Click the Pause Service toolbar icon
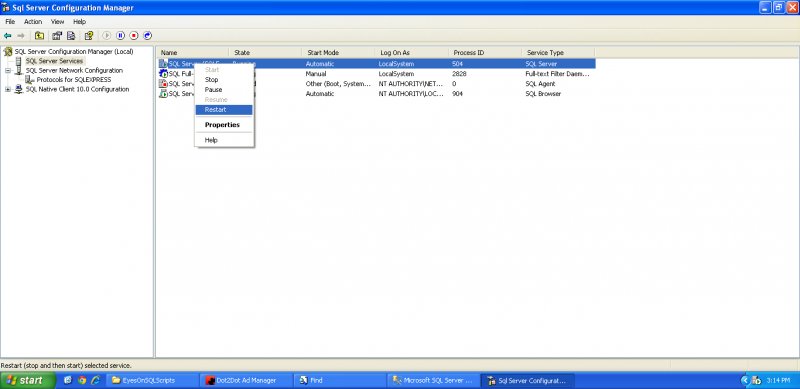Image resolution: width=800 pixels, height=389 pixels. coord(120,36)
